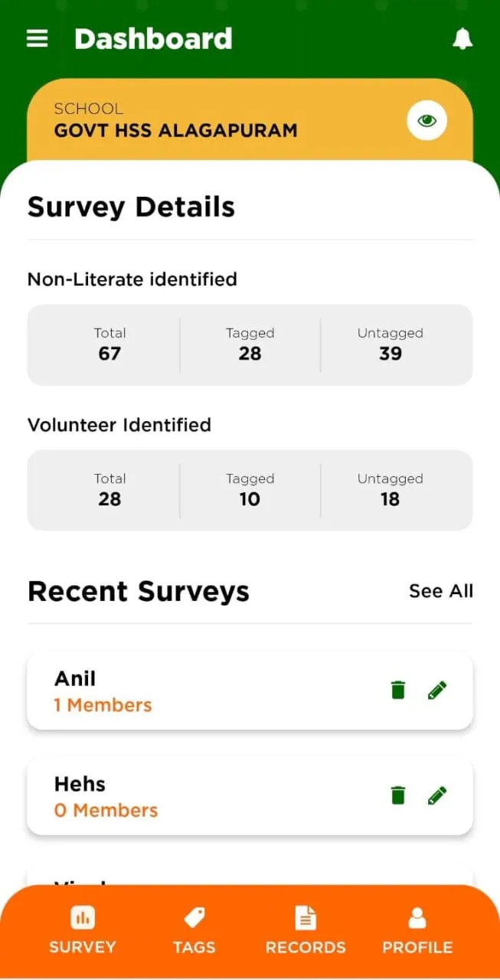The image size is (500, 980).
Task: Open the Profile tab
Action: [417, 931]
